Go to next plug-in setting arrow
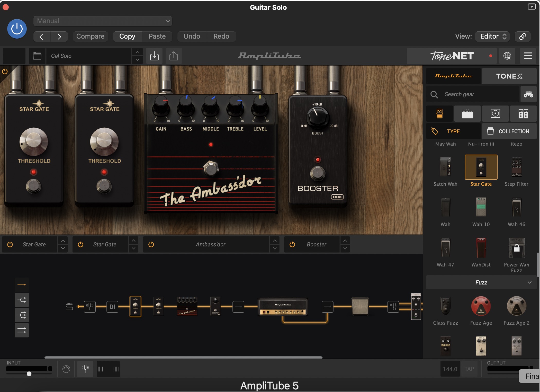Image resolution: width=540 pixels, height=392 pixels. pos(59,37)
